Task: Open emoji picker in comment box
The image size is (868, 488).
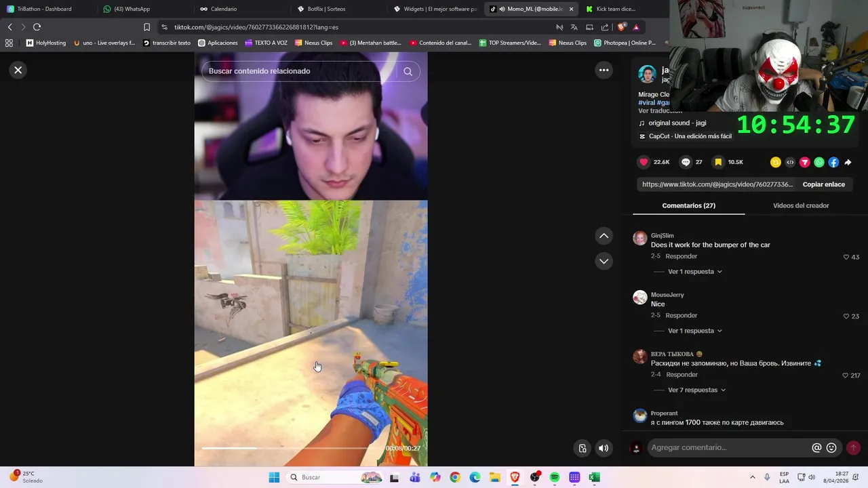Action: (x=831, y=448)
